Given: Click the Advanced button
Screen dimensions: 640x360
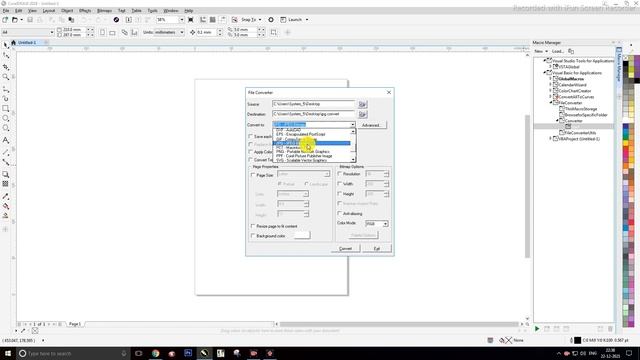Looking at the screenshot, I should coord(371,125).
